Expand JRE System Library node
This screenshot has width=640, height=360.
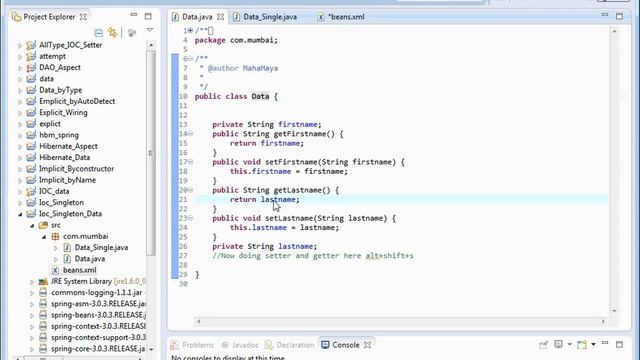[x=32, y=282]
